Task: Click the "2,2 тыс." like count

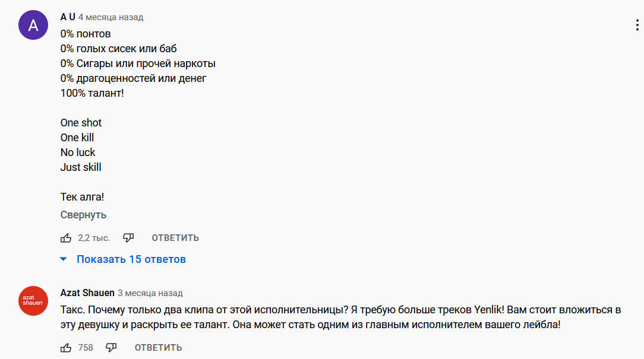Action: (x=94, y=238)
